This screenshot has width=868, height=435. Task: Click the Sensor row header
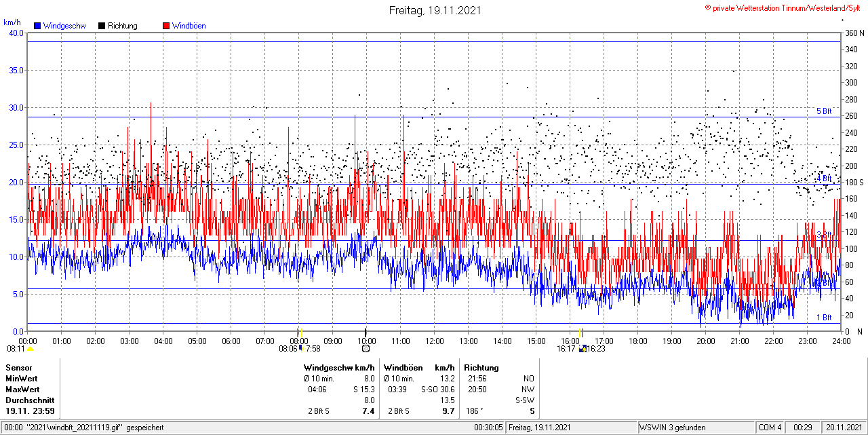(x=18, y=367)
